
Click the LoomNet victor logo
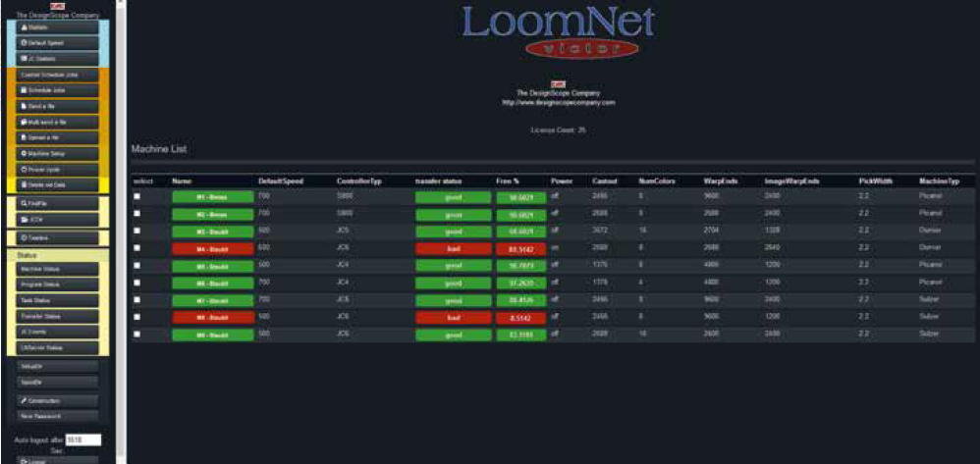tap(559, 31)
